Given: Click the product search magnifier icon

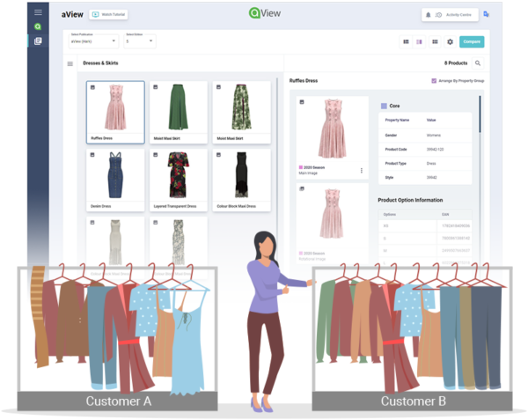Looking at the screenshot, I should pyautogui.click(x=478, y=63).
